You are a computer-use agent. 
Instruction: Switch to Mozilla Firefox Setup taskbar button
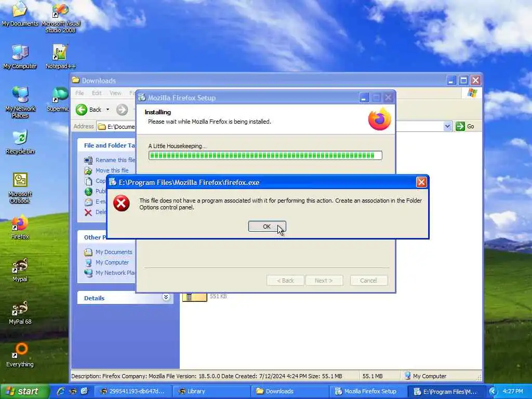click(368, 391)
